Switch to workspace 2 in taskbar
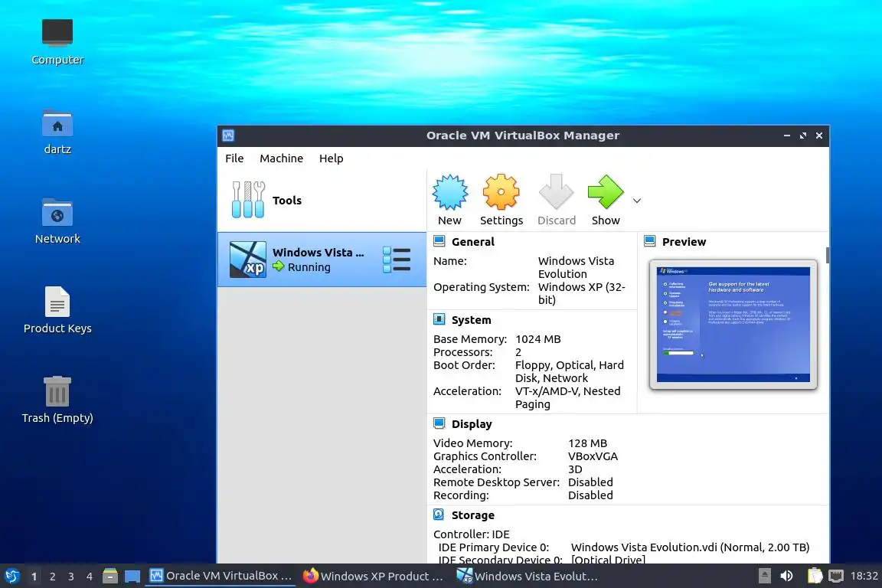The width and height of the screenshot is (882, 588). 52,577
